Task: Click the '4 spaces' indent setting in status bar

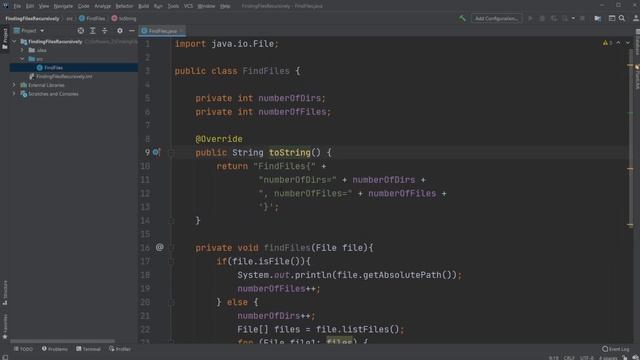Action: pyautogui.click(x=608, y=358)
